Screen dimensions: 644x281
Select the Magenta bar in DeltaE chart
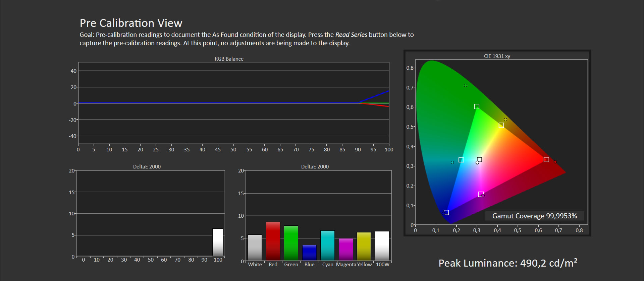[x=346, y=250]
